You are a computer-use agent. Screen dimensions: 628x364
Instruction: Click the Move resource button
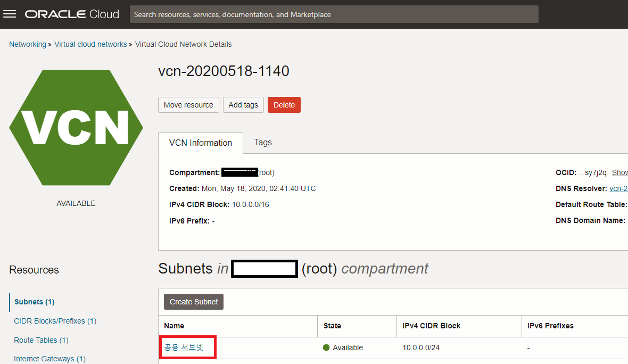point(188,105)
